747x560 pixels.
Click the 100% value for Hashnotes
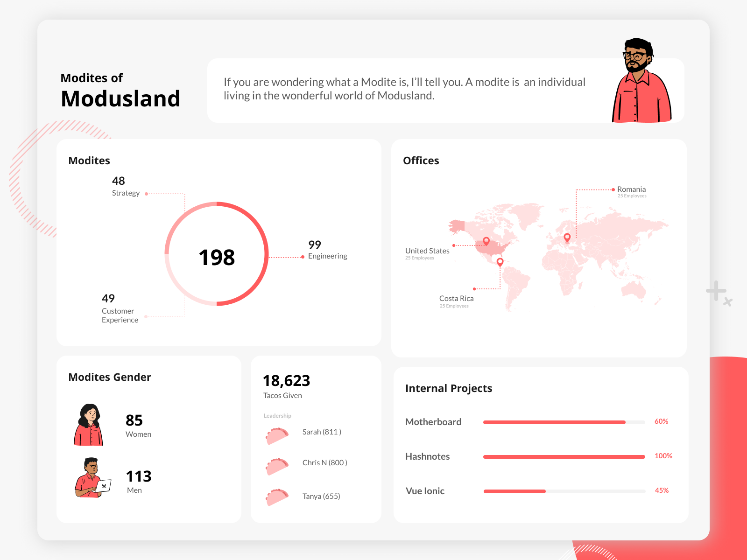click(663, 456)
